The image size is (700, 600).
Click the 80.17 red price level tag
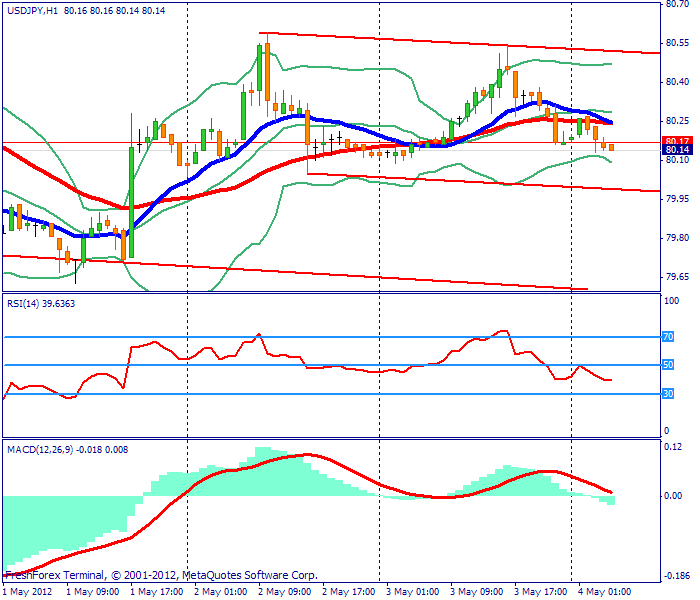pyautogui.click(x=677, y=141)
